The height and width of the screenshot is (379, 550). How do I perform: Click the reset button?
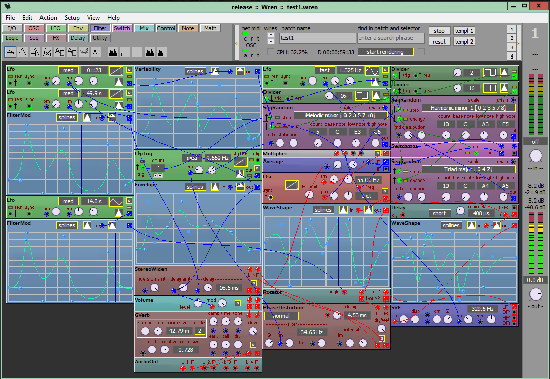coord(439,41)
